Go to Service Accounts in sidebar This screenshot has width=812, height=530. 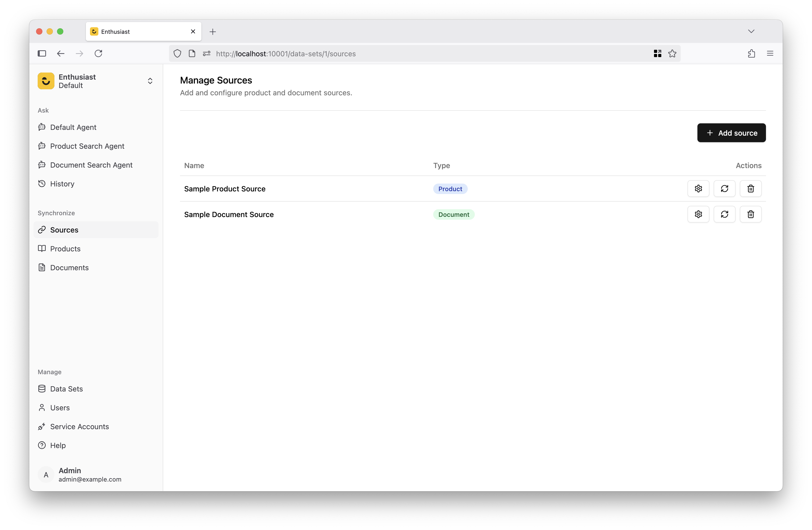79,427
